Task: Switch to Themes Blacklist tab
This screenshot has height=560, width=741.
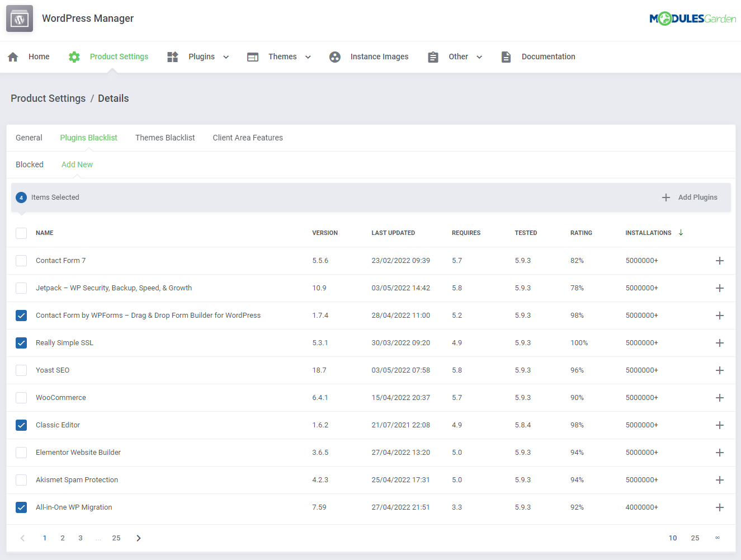Action: coord(165,138)
